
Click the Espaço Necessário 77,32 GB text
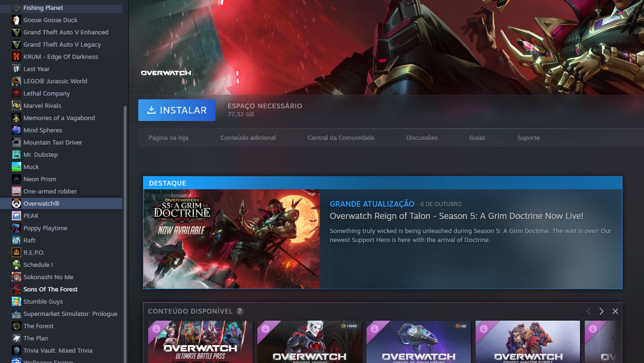click(x=265, y=110)
